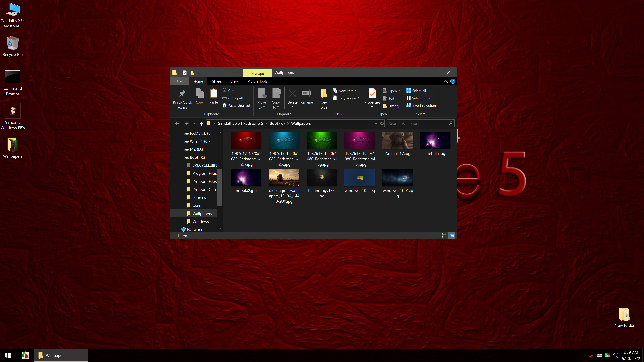Collapse the ribbon with chevron
This screenshot has height=362, width=644.
(445, 81)
